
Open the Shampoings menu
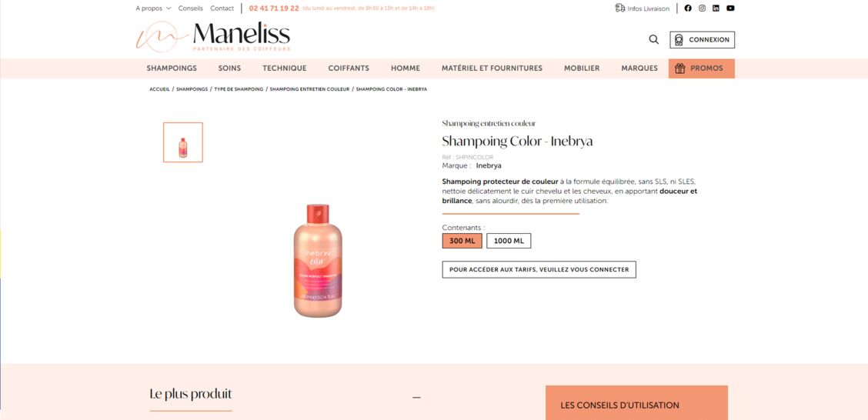(172, 68)
